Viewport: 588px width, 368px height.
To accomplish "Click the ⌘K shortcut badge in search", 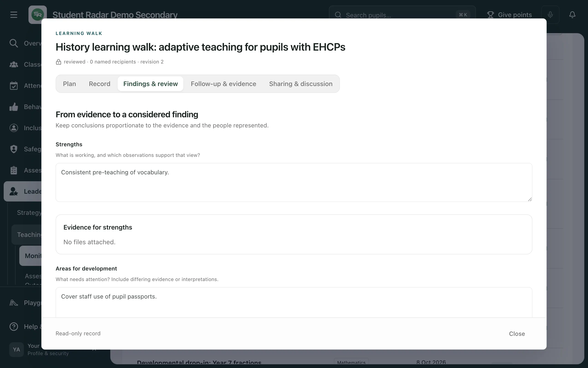I will coord(463,15).
